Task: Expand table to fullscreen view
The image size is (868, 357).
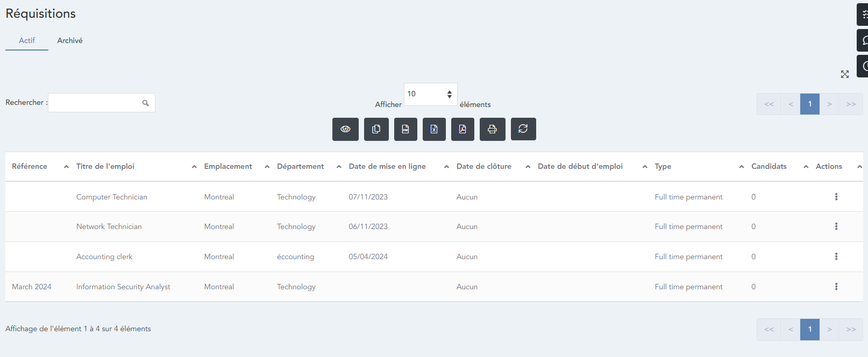Action: tap(845, 74)
